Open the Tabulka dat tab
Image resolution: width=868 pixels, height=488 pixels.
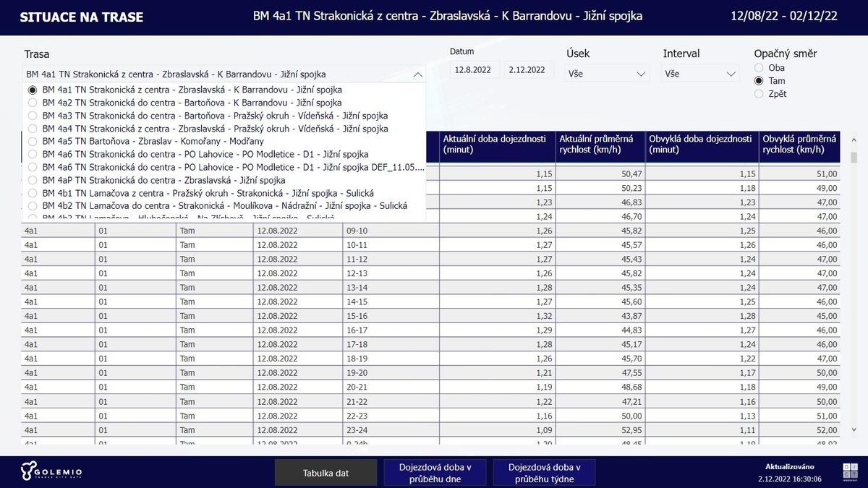(325, 473)
